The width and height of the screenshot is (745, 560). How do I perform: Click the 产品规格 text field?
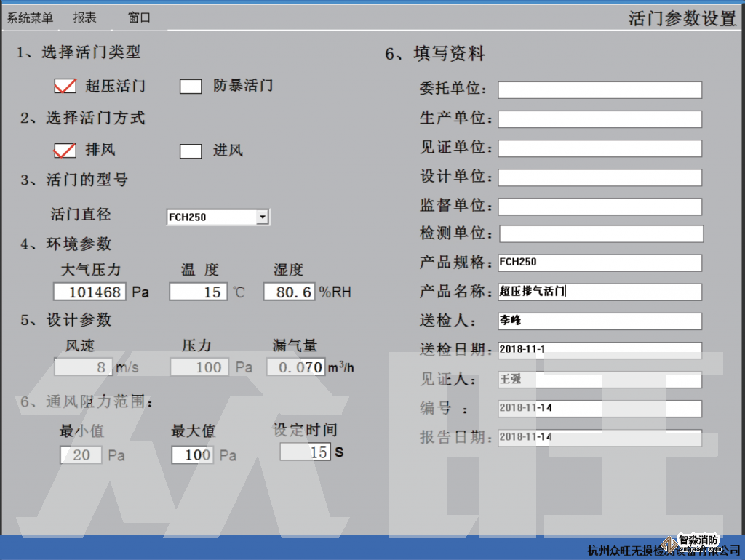(599, 263)
